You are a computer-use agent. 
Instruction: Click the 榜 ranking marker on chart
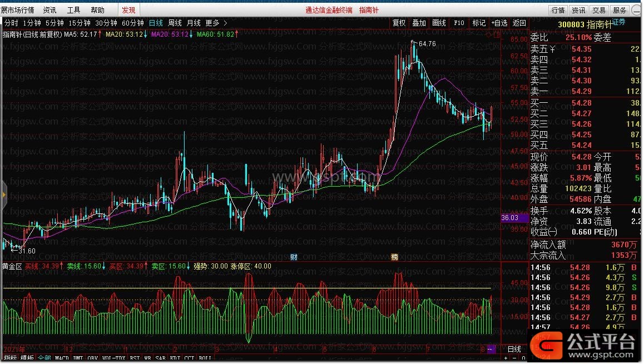[394, 257]
